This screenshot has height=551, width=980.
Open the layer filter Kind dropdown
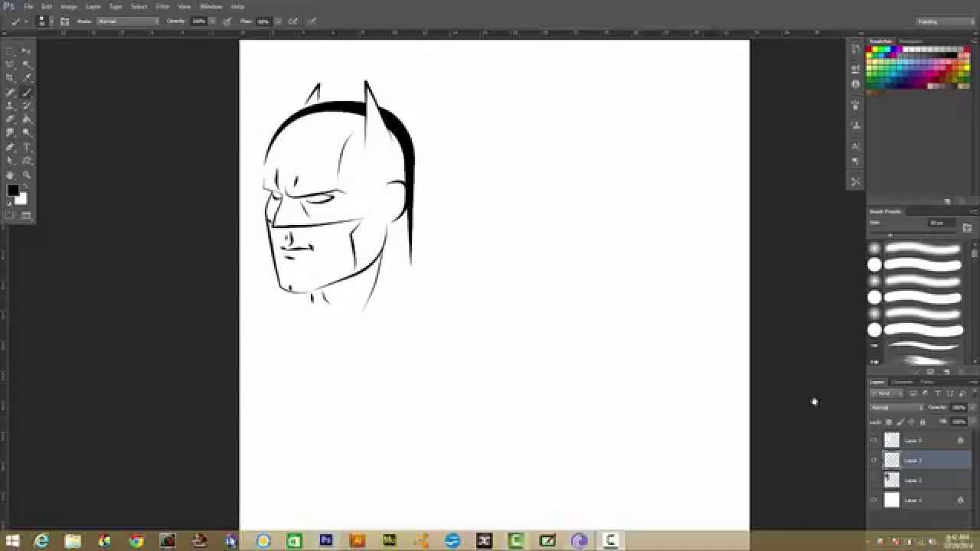pos(887,393)
